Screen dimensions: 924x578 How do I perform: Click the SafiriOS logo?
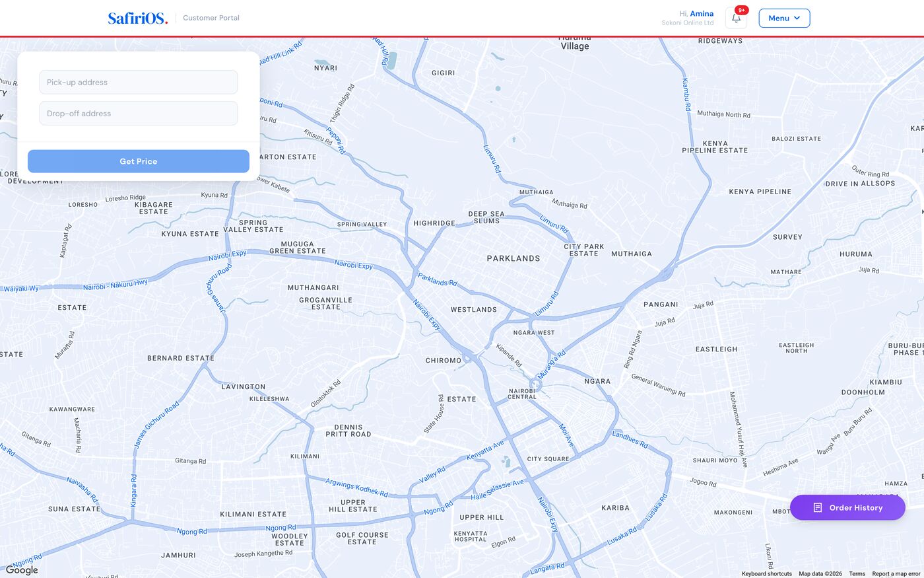point(138,18)
